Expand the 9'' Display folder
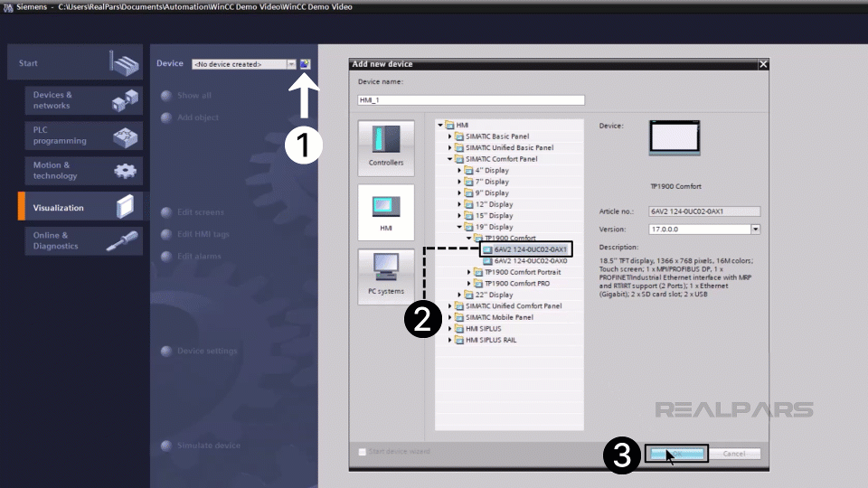Screen dimensions: 868x488 coord(459,193)
